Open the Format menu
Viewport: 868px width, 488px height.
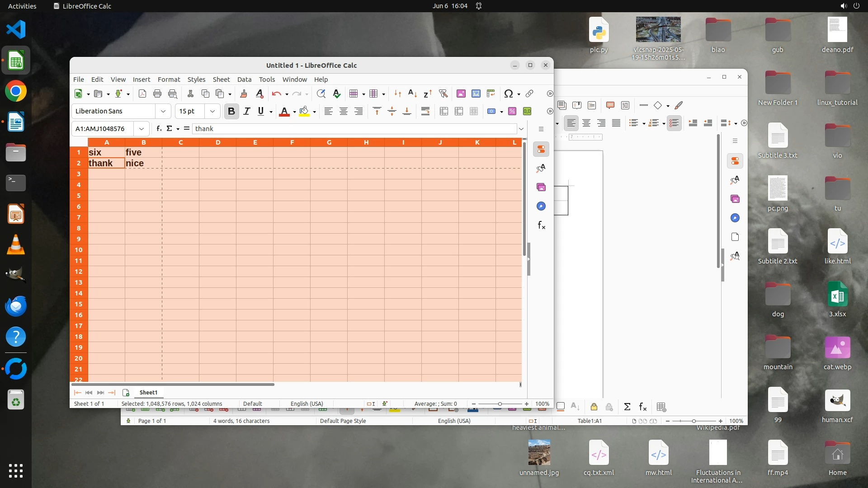coord(169,79)
